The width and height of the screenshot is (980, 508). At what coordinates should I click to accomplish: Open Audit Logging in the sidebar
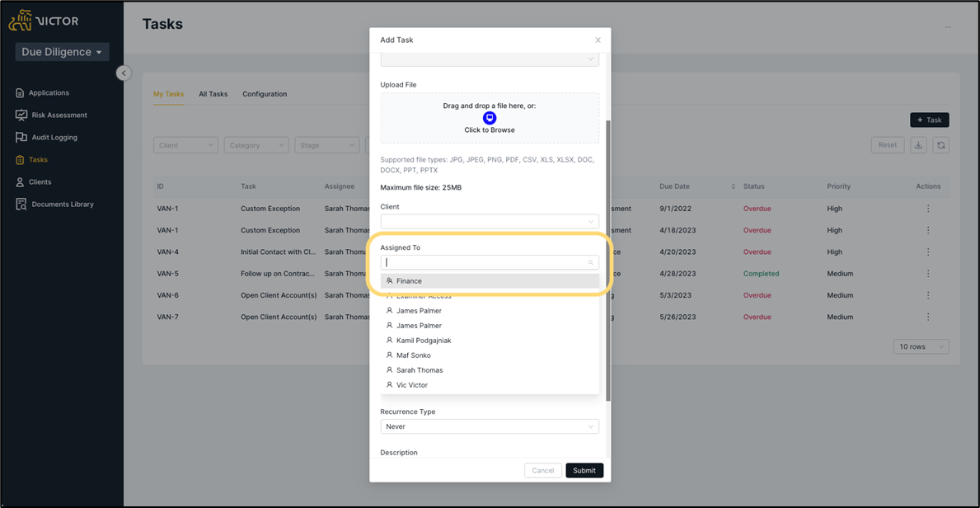(x=47, y=137)
